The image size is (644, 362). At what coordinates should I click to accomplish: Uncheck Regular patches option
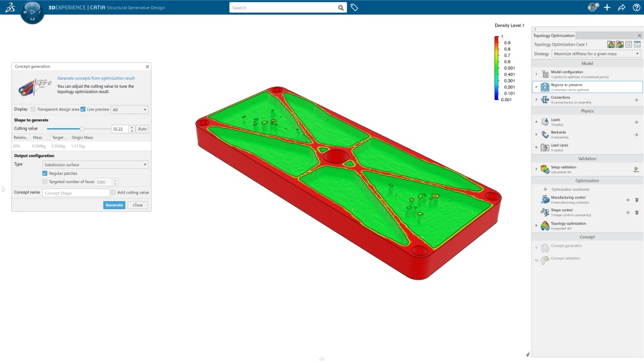click(x=45, y=173)
